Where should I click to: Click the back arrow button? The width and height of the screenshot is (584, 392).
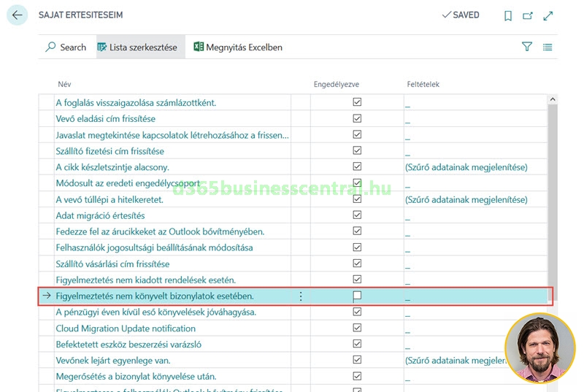click(18, 15)
